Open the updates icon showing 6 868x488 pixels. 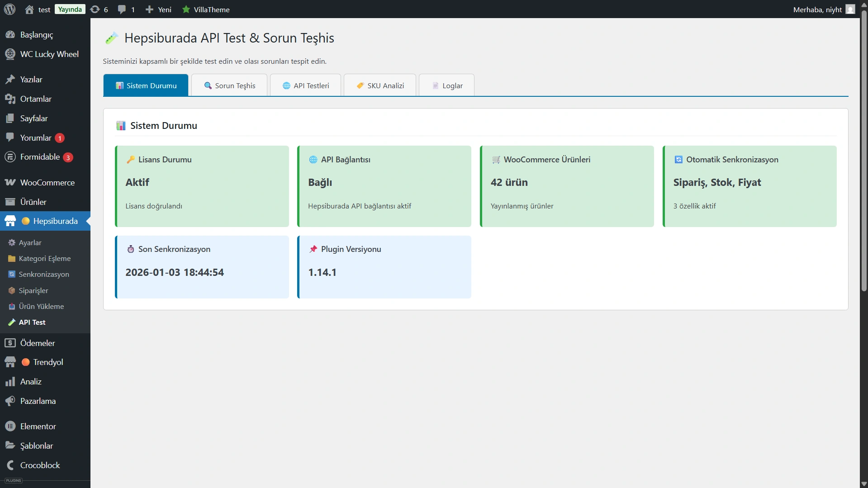pyautogui.click(x=95, y=9)
